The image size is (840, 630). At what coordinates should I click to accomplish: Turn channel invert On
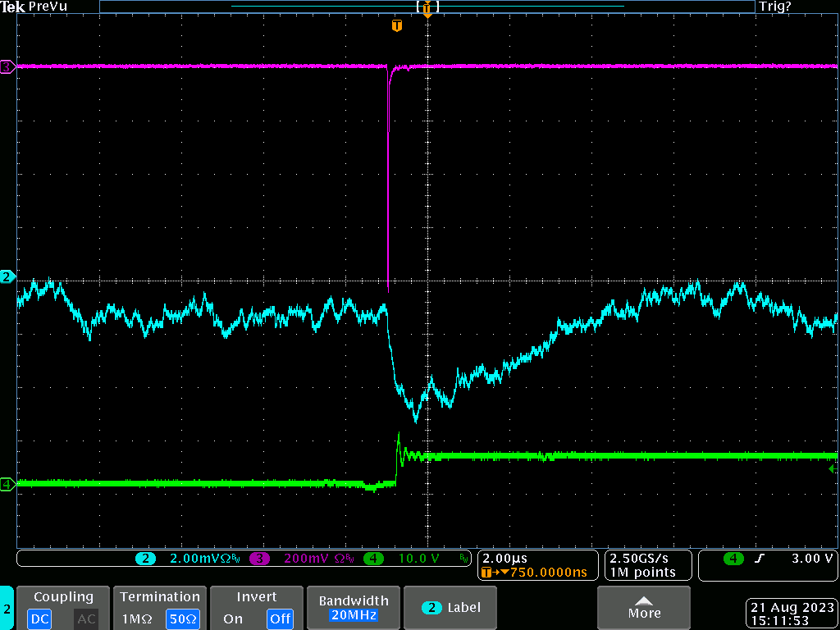[x=233, y=619]
